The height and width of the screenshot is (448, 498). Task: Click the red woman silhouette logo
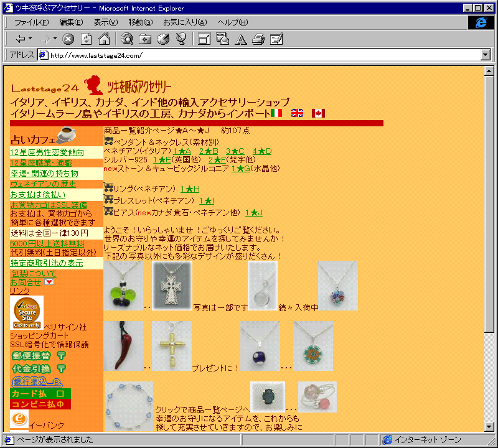[93, 85]
